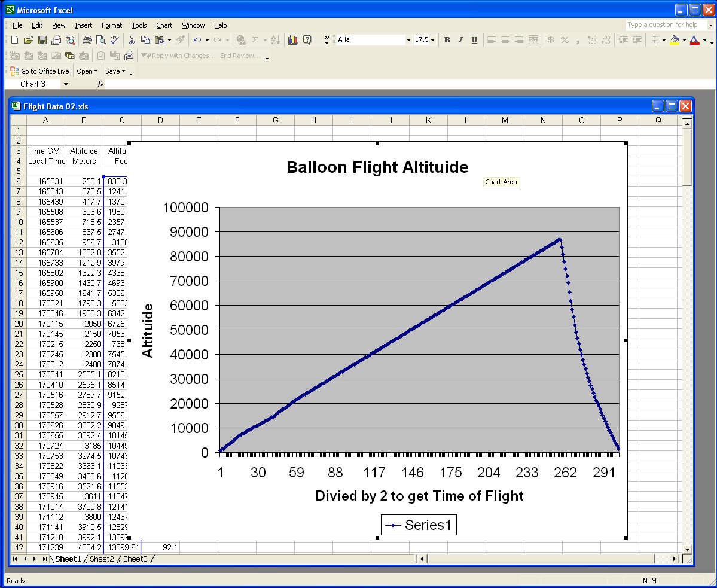Open the Tools menu
717x588 pixels.
139,25
